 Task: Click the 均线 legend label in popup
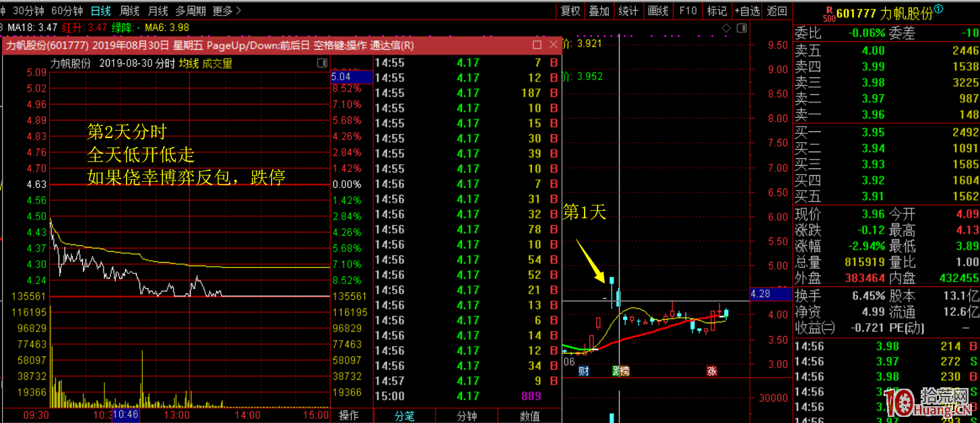click(189, 63)
